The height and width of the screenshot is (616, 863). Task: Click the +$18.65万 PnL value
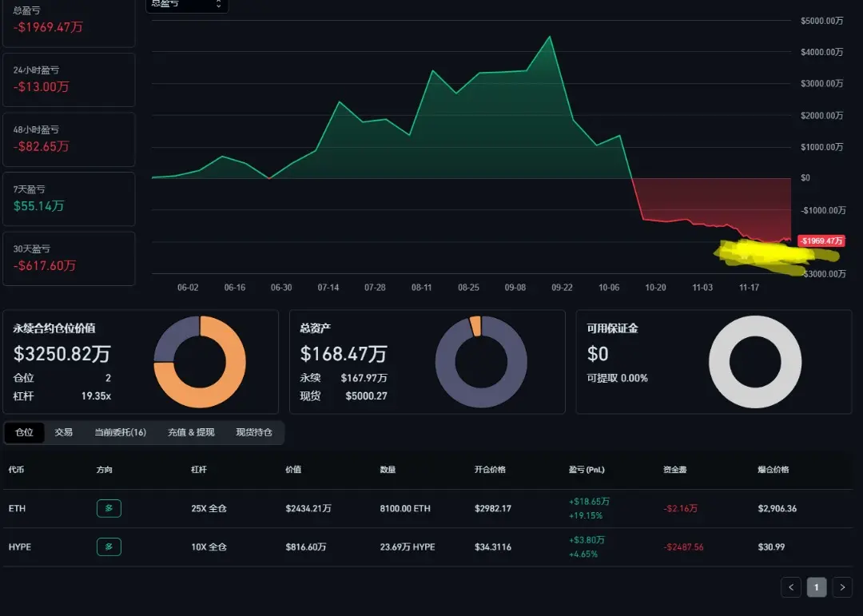point(589,502)
